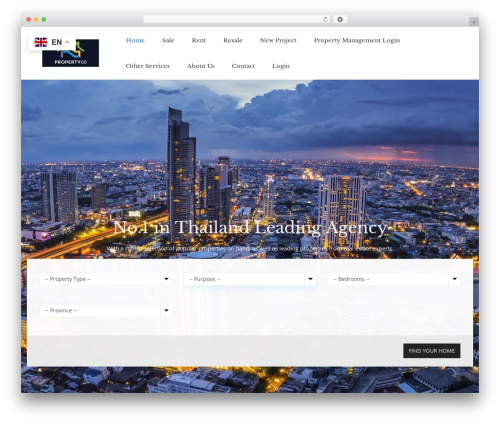Open the EN language selector chevron
Screen dimensions: 500x423
pyautogui.click(x=67, y=42)
